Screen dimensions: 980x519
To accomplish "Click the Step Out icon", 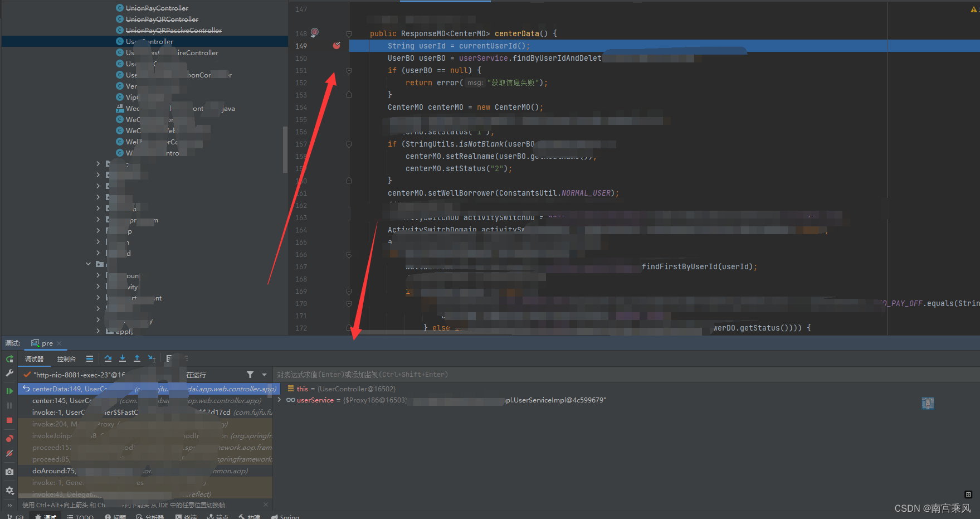I will coord(137,358).
